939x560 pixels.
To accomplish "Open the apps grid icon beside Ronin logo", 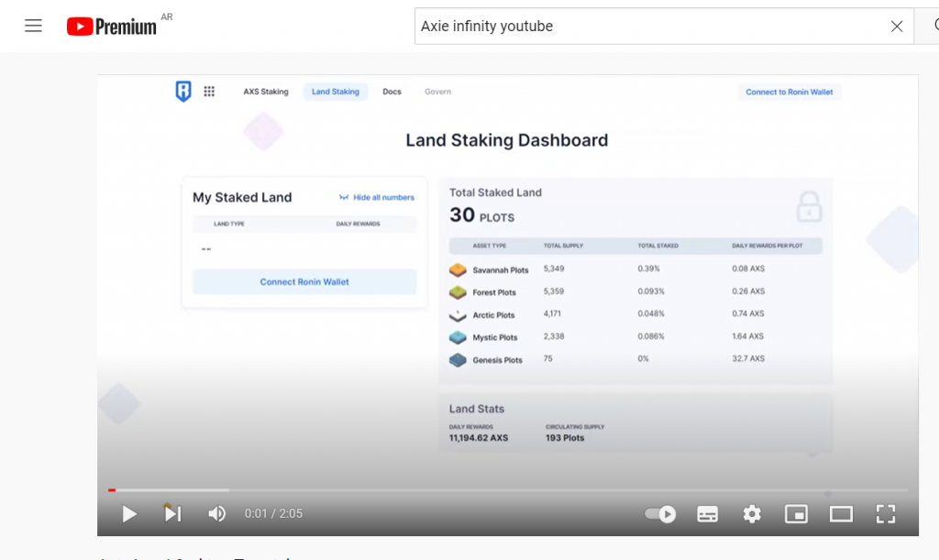I will click(x=209, y=92).
